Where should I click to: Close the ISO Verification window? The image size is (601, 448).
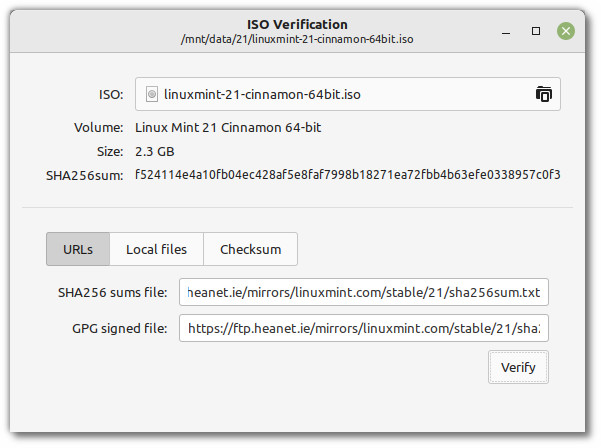565,31
